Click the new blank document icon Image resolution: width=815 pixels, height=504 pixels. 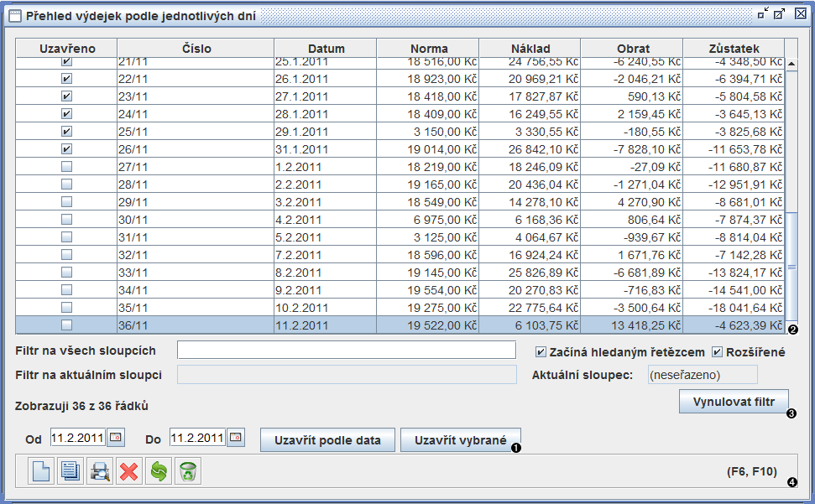click(x=41, y=471)
